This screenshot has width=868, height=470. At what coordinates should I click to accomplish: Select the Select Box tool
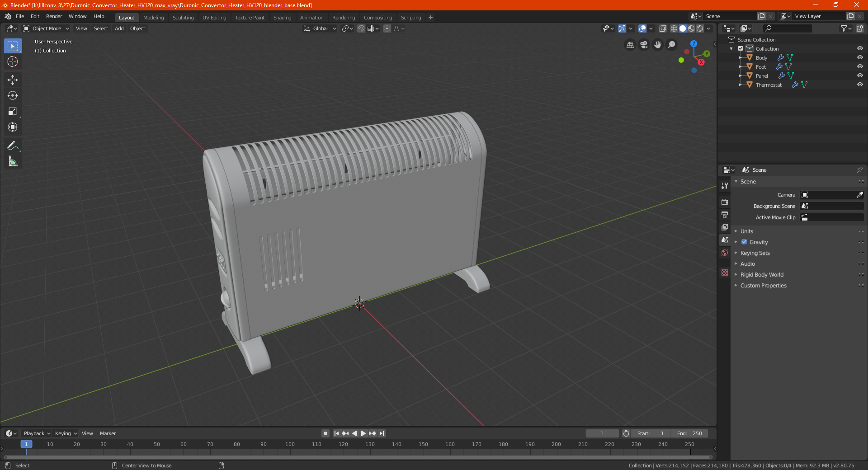(13, 46)
